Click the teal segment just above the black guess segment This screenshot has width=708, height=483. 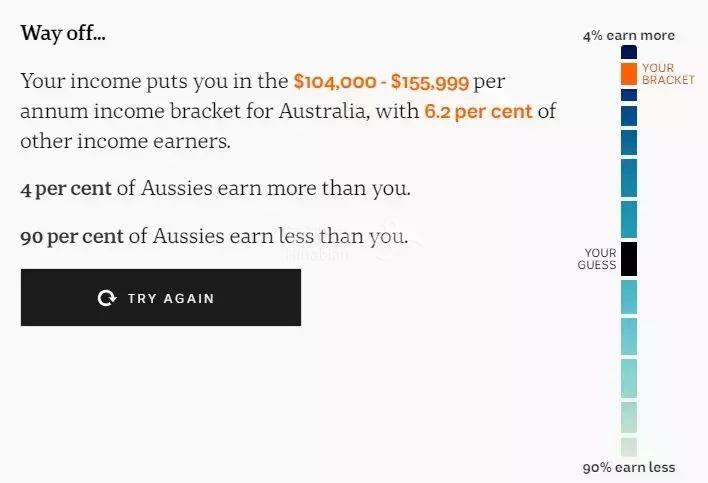coord(629,219)
